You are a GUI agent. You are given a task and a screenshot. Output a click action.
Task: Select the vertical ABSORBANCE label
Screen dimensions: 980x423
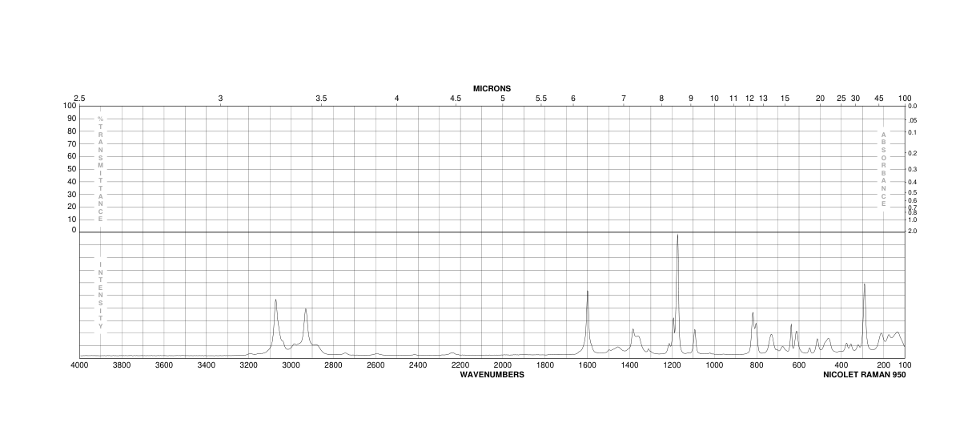883,169
